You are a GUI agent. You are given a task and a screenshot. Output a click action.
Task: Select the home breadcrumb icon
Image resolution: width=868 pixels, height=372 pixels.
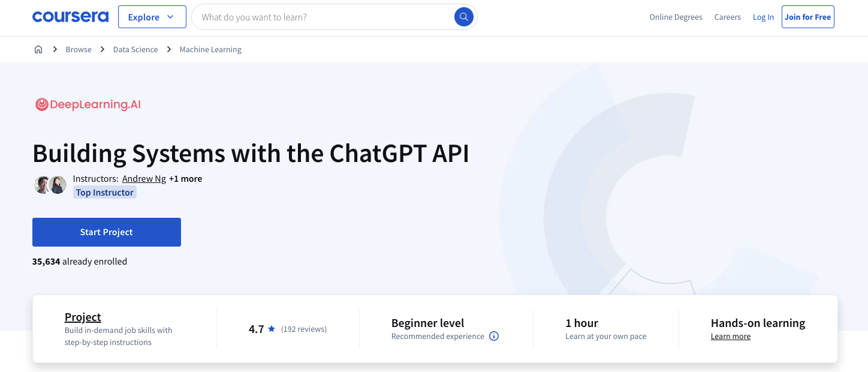click(x=38, y=49)
